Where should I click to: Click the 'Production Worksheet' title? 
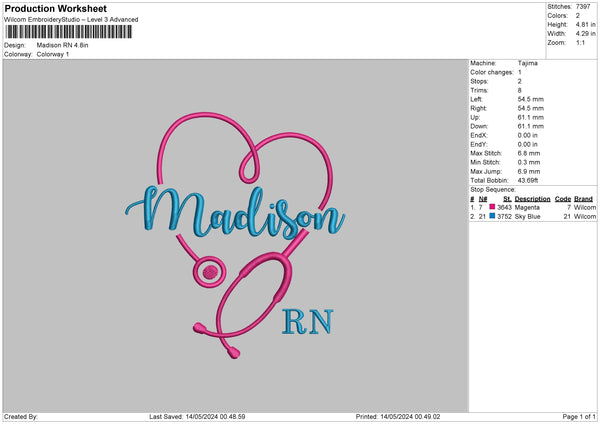coord(55,8)
